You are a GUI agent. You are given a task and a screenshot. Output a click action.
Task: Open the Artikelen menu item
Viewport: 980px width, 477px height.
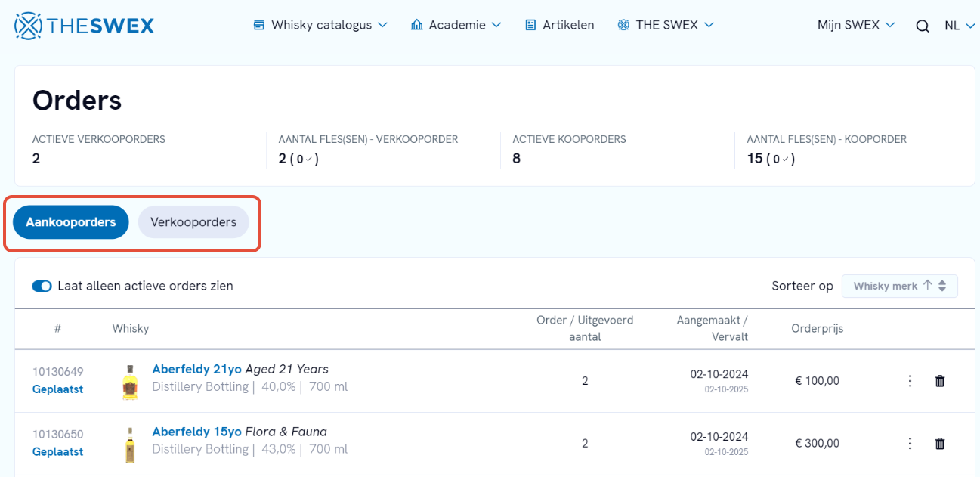(560, 25)
